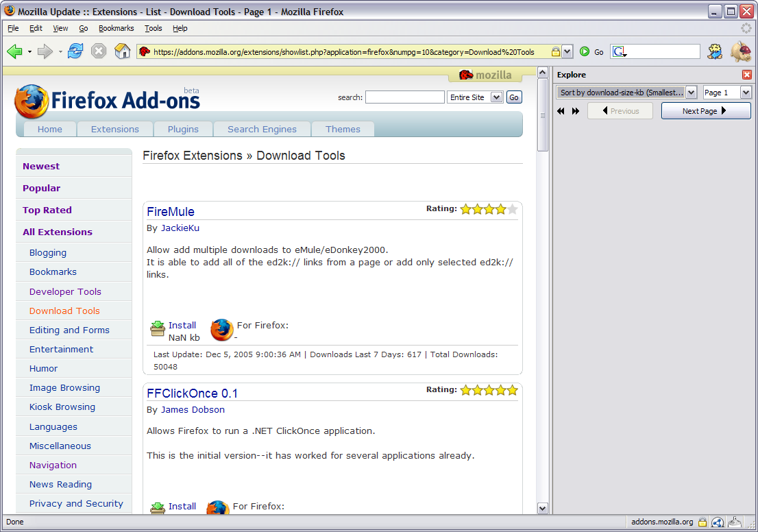Close the Explore sidebar panel

tap(747, 75)
